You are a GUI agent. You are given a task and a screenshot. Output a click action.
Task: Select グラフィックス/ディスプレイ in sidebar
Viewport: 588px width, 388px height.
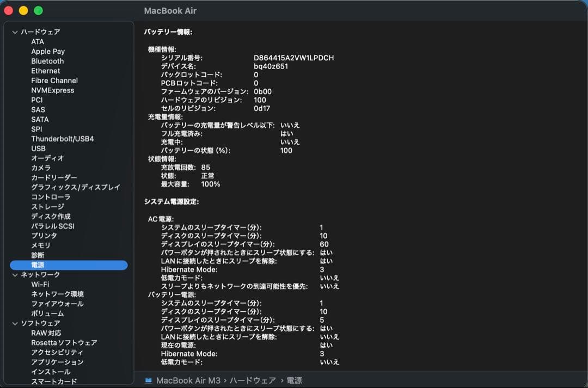point(76,187)
